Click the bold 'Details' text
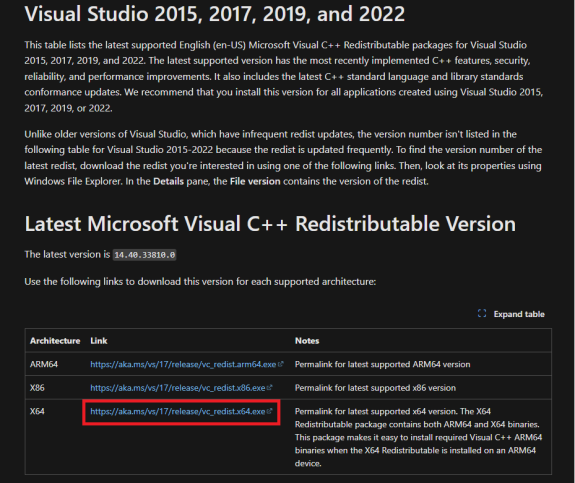 (168, 181)
